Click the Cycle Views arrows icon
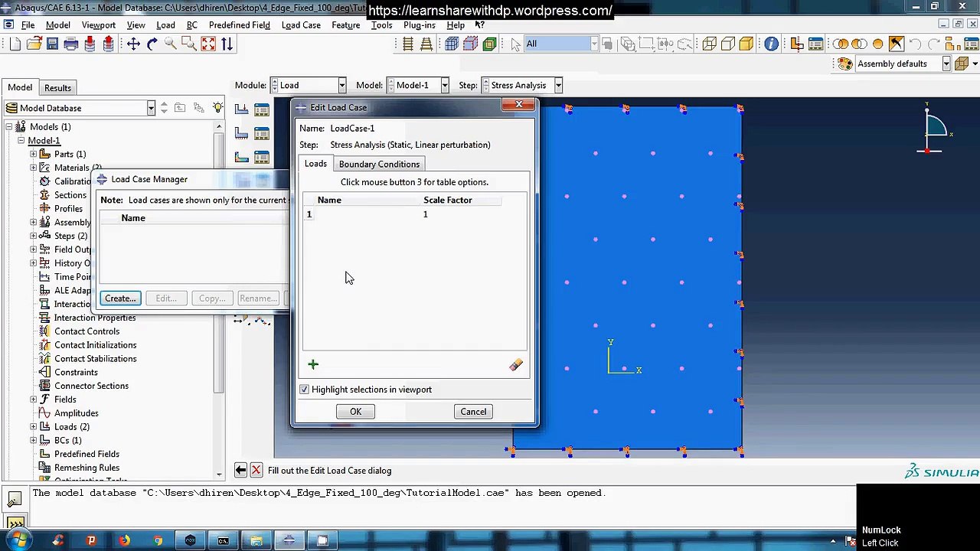This screenshot has height=551, width=980. tap(227, 44)
